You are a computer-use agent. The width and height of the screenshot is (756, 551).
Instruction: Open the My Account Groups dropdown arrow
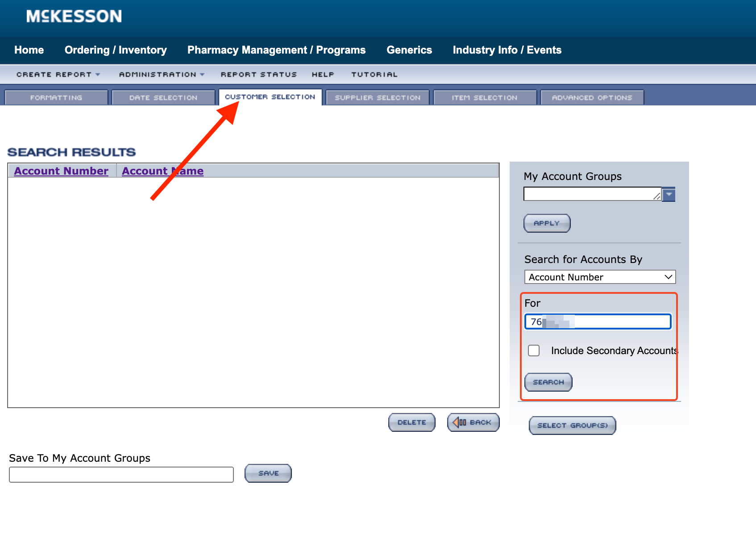pyautogui.click(x=668, y=194)
